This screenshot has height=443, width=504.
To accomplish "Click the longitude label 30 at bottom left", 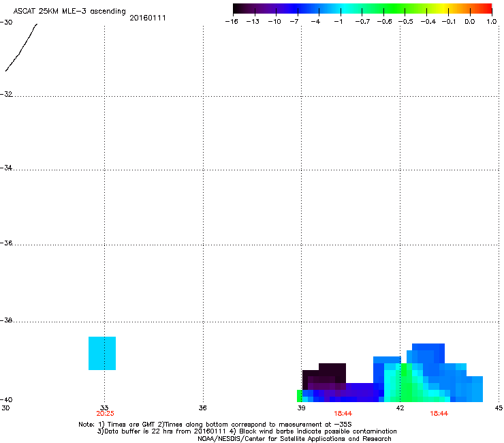I will (5, 408).
